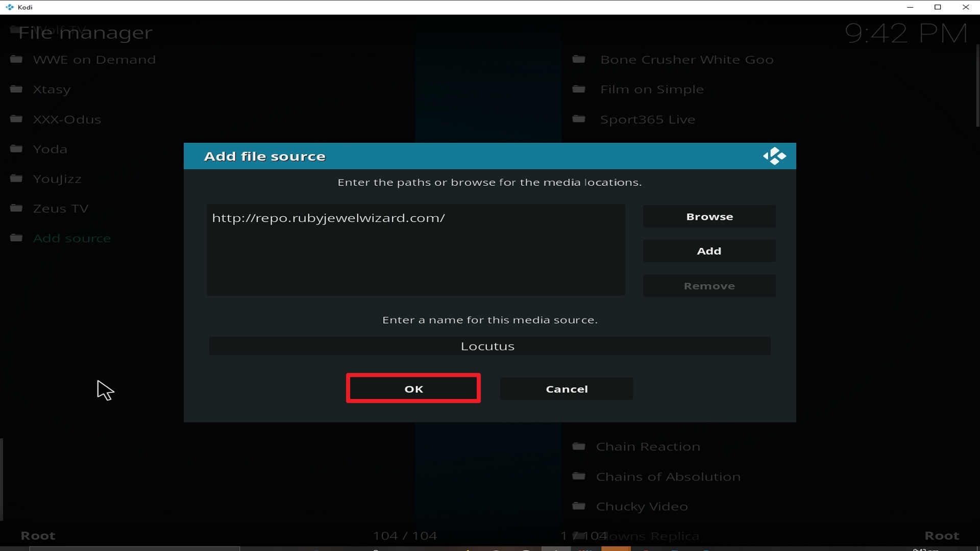Select the Chain Reaction folder icon

click(579, 446)
